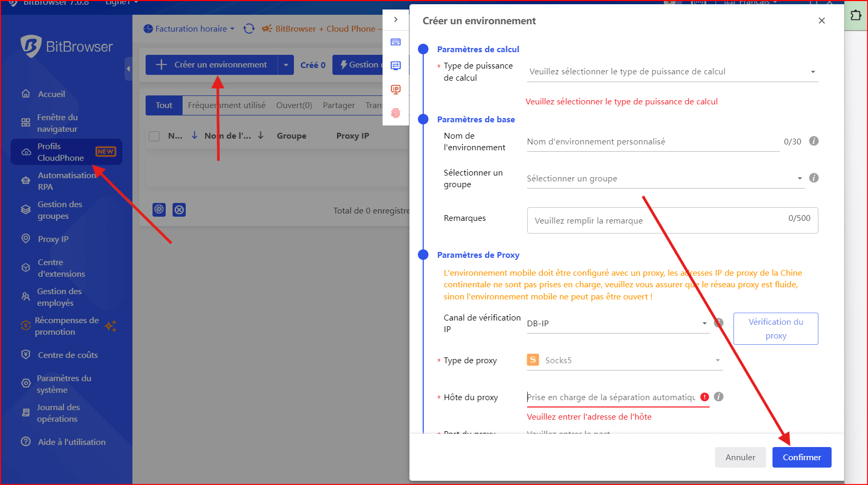The width and height of the screenshot is (868, 485).
Task: Click the Proxy IP column header
Action: click(x=353, y=136)
